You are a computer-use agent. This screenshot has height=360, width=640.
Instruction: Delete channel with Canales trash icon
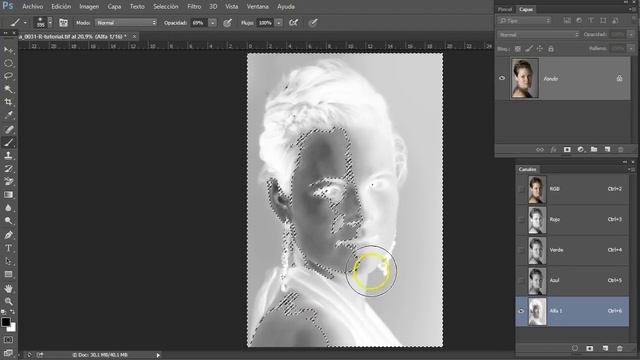(x=620, y=348)
